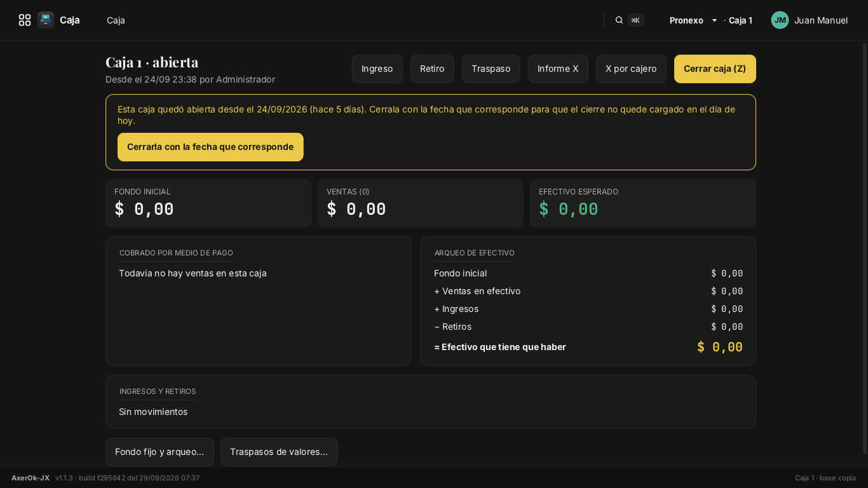Click the Fondo inicial card amount
This screenshot has width=868, height=488.
tap(144, 209)
